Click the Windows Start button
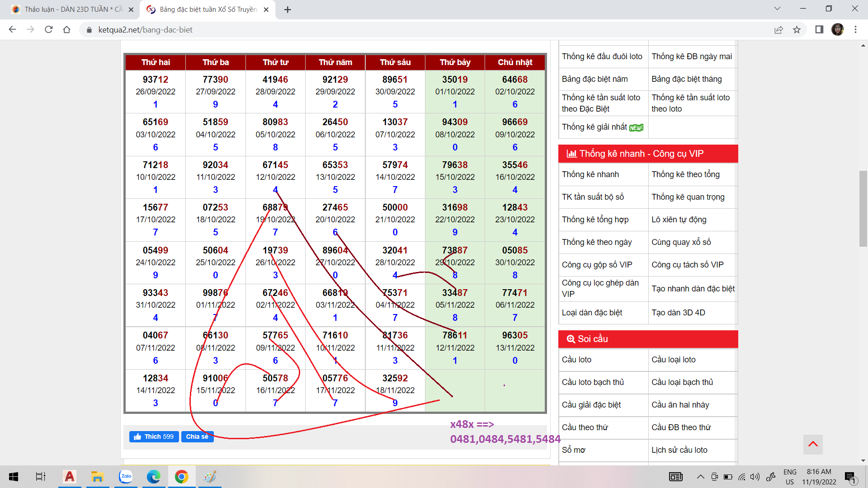Image resolution: width=868 pixels, height=488 pixels. (x=14, y=477)
